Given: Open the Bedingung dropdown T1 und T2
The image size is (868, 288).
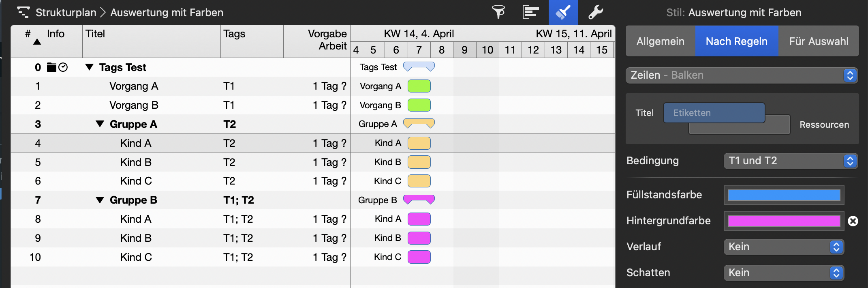Looking at the screenshot, I should tap(790, 161).
